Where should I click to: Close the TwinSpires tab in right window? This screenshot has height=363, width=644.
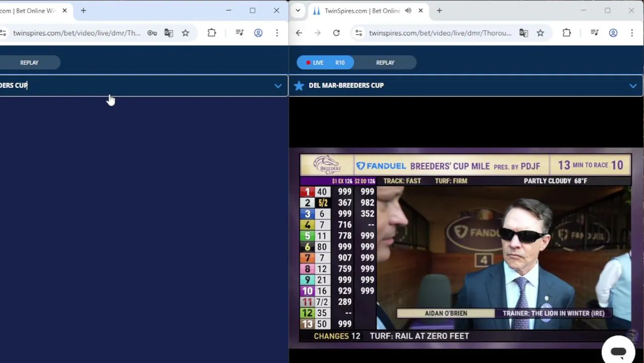[x=421, y=11]
